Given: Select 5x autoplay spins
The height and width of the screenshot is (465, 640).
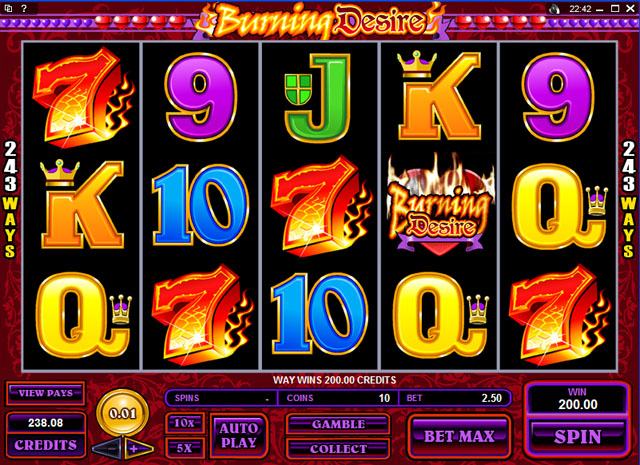Looking at the screenshot, I should point(184,448).
